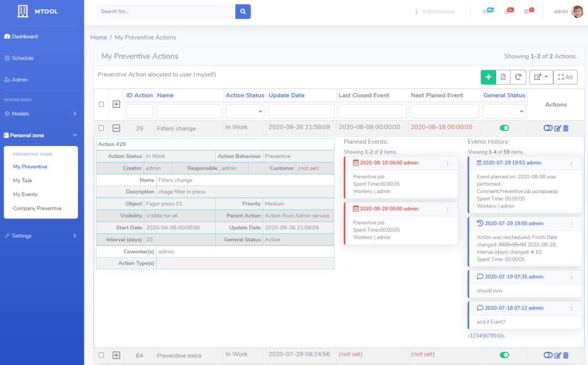
Task: Click the magnifier search button
Action: point(243,11)
